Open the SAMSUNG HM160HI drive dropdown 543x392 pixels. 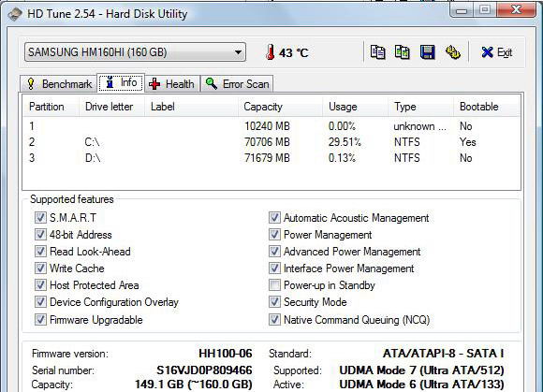pos(135,52)
